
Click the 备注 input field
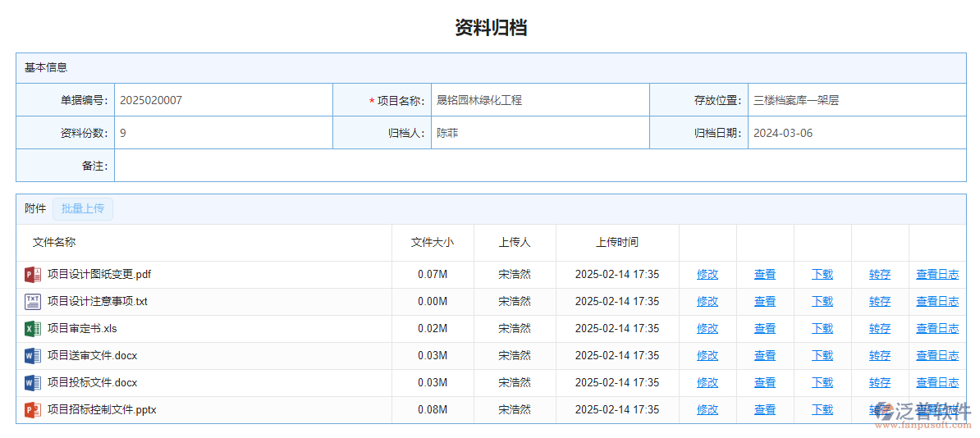tap(539, 166)
